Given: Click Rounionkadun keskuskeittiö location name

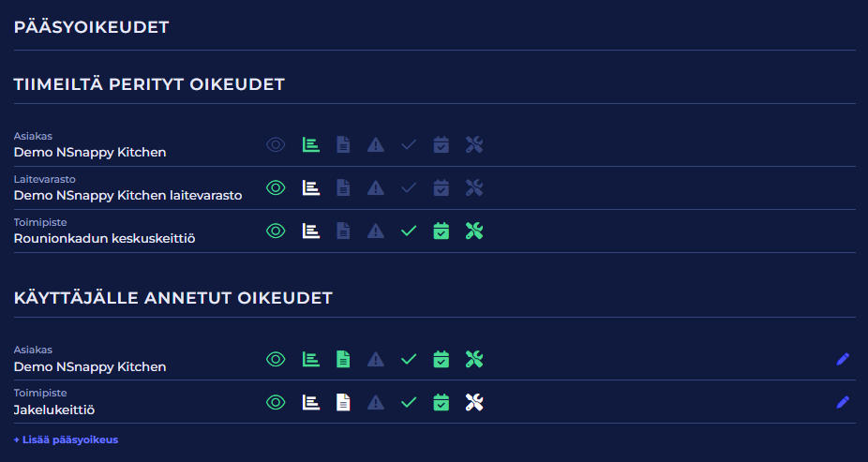Looking at the screenshot, I should (104, 238).
